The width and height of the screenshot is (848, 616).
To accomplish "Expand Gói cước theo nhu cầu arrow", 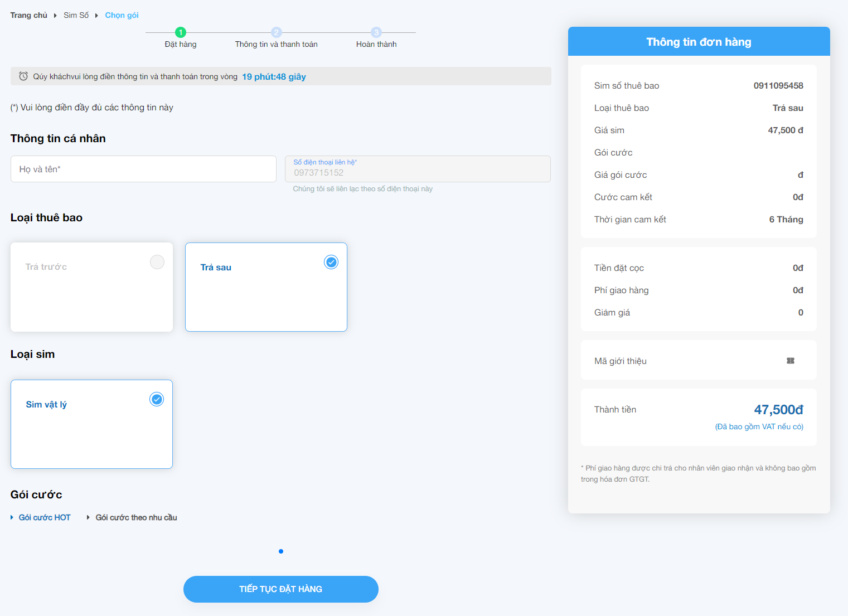I will click(88, 517).
